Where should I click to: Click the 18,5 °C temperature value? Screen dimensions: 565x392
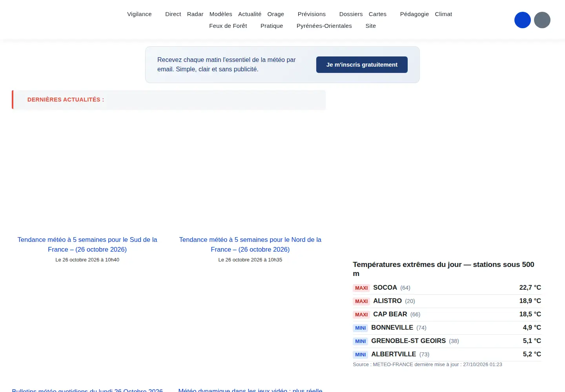click(530, 314)
